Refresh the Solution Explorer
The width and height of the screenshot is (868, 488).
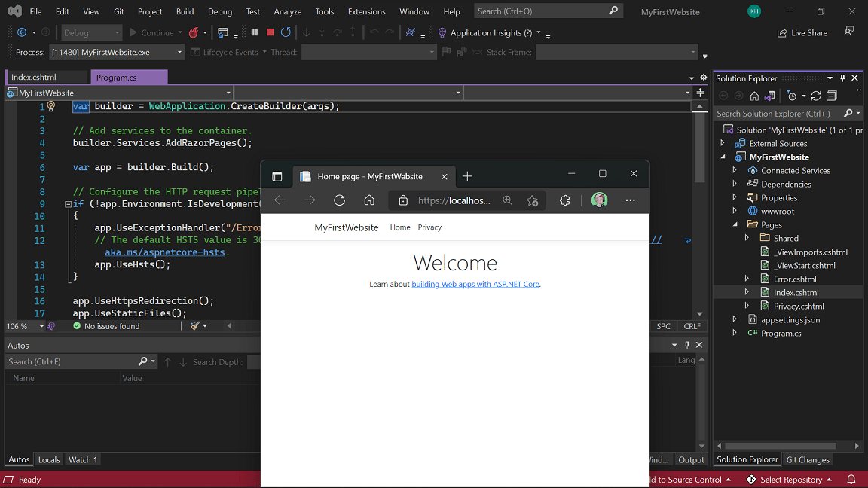click(x=817, y=96)
